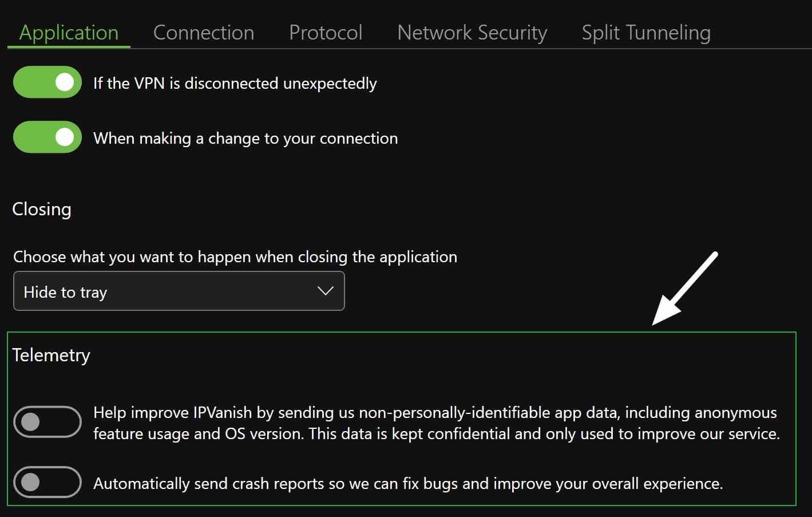
Task: Click the 'Help improve IPVanish' description text
Action: [437, 423]
